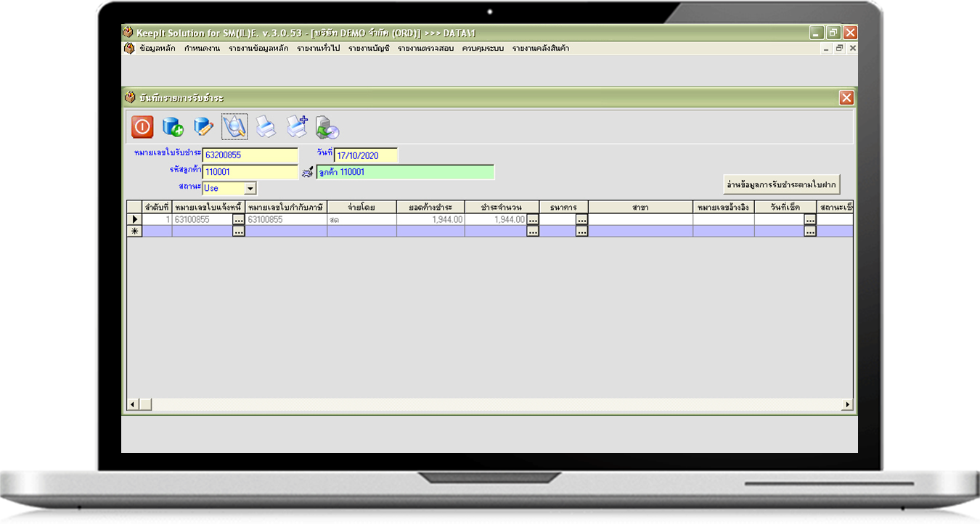Click อ่านข้อมูลการรับชำระตามใบฝาก button

781,184
